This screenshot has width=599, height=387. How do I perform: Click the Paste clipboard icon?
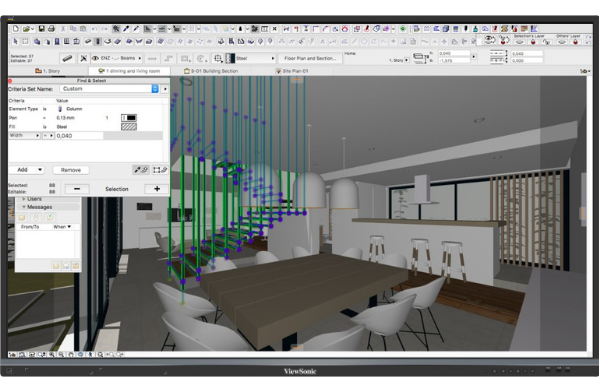(x=83, y=29)
